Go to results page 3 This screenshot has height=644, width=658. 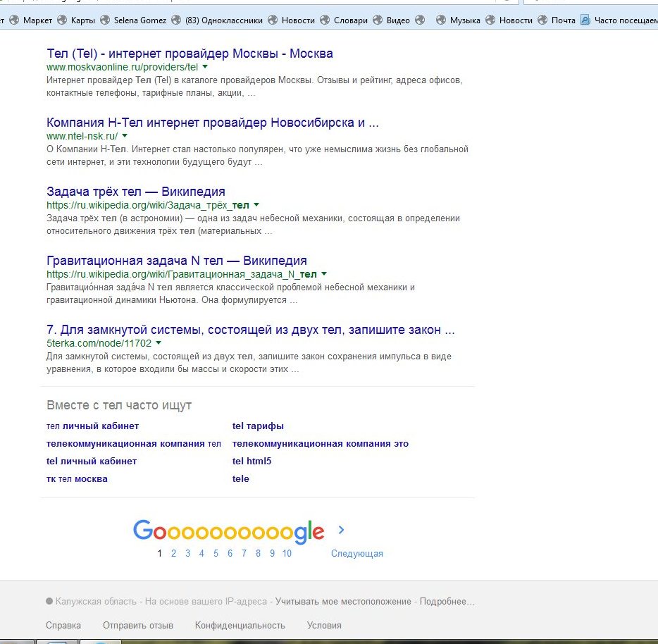187,553
